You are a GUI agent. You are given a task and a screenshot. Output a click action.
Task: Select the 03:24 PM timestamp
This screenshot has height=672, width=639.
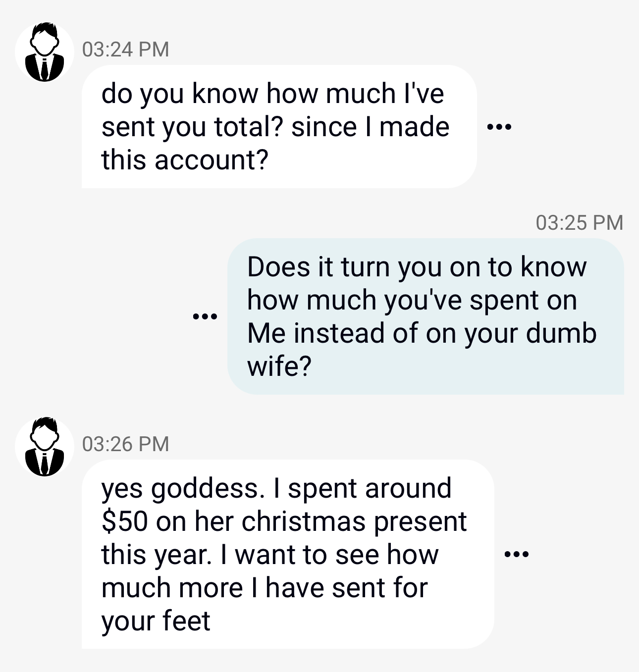[x=125, y=49]
